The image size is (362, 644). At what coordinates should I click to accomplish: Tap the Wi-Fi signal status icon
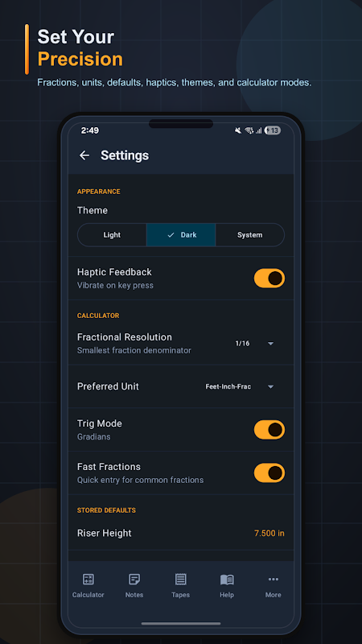(x=249, y=130)
